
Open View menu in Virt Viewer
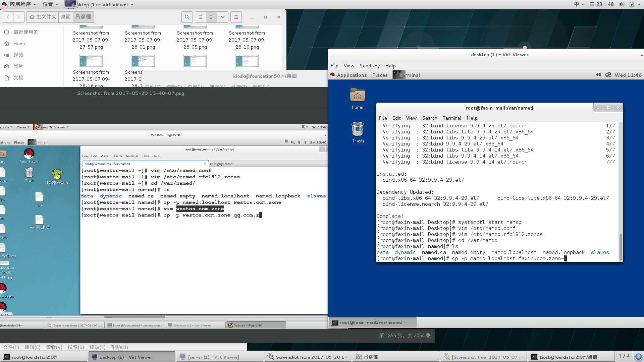[x=349, y=66]
